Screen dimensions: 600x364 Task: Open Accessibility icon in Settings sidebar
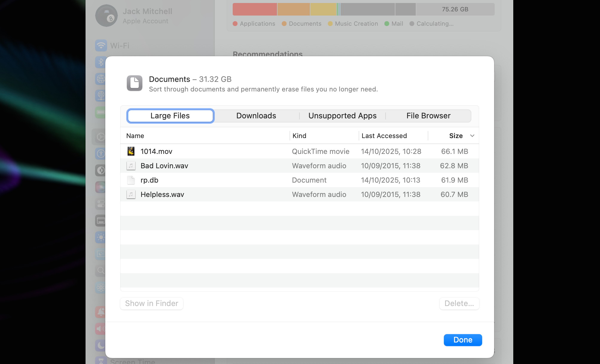(100, 154)
